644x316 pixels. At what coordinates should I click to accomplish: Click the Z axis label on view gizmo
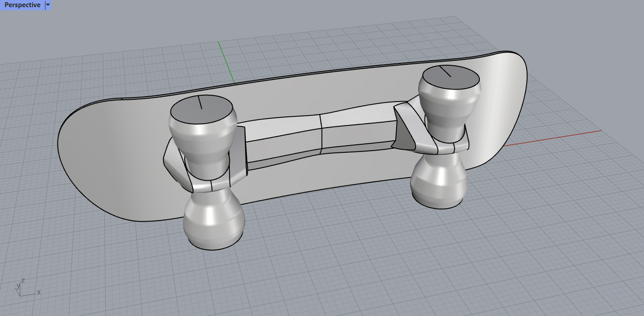coord(24,281)
